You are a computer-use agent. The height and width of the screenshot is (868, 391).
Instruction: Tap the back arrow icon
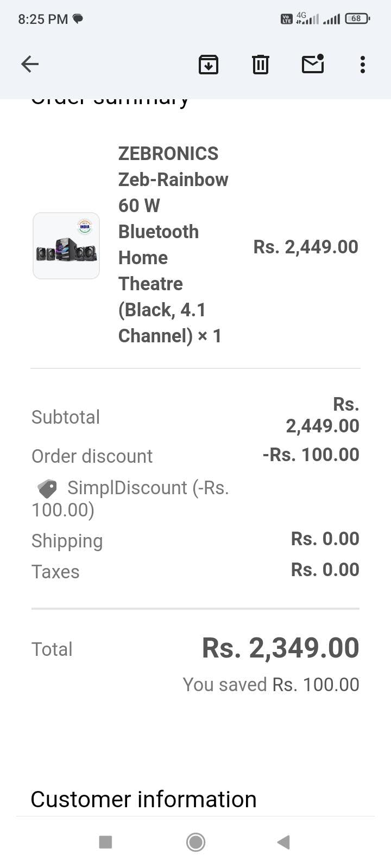[x=30, y=64]
